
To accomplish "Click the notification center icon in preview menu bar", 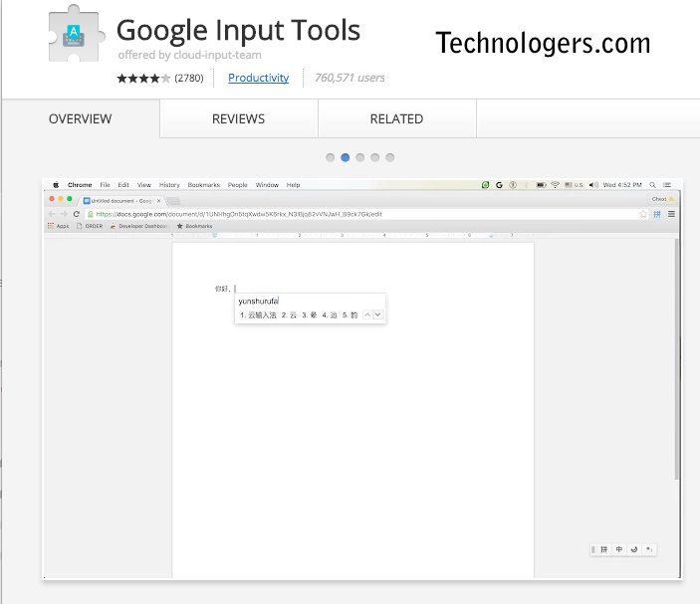I will (x=667, y=185).
